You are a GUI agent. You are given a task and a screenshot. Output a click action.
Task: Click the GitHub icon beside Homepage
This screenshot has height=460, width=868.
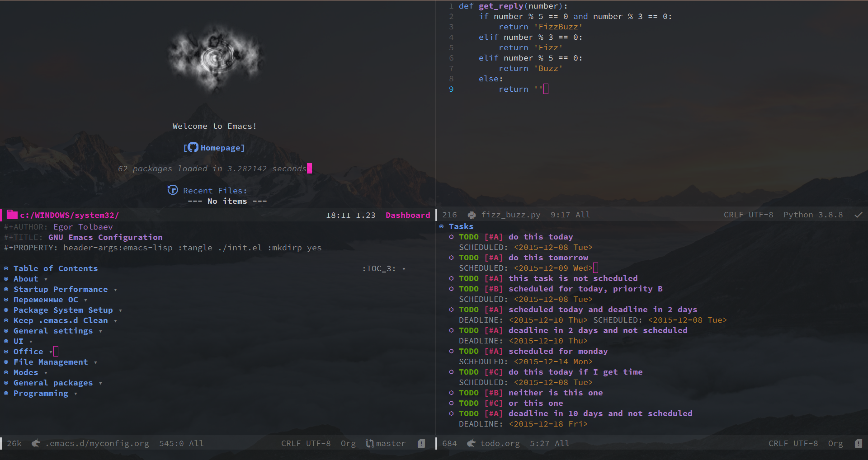[193, 147]
